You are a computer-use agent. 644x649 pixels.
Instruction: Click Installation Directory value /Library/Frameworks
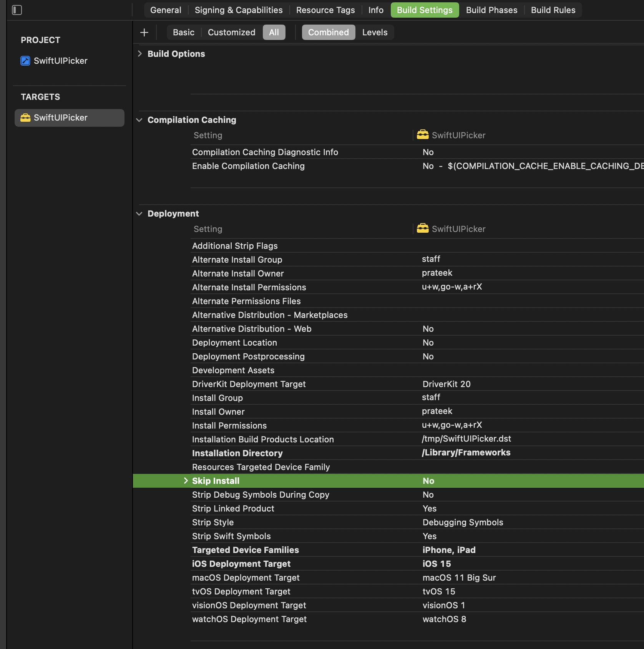point(466,452)
